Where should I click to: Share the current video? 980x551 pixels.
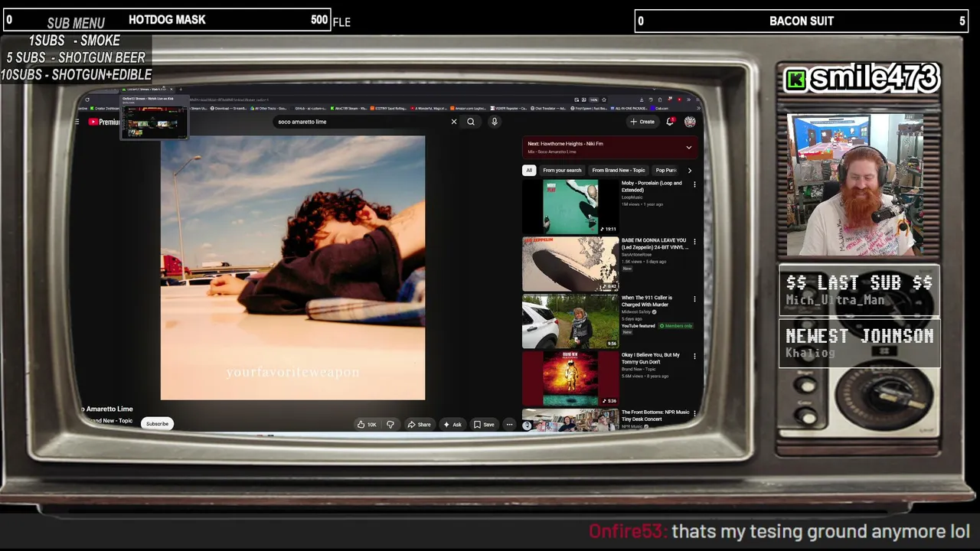[419, 425]
